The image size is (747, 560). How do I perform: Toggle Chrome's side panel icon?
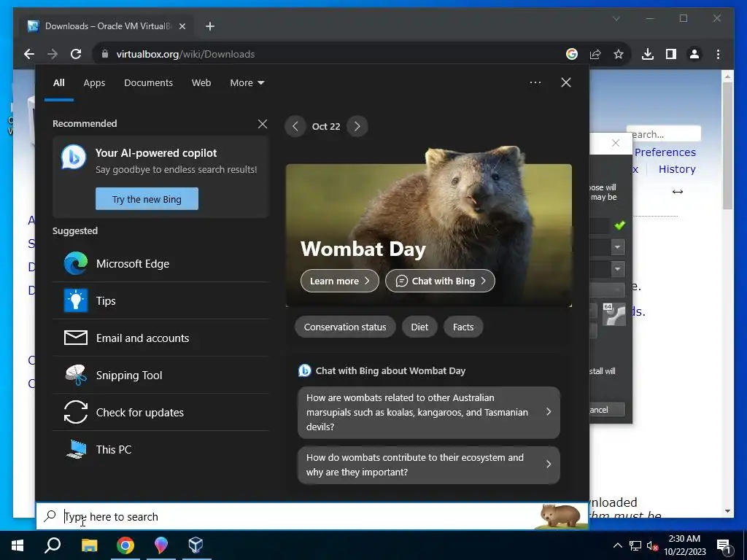tap(671, 54)
